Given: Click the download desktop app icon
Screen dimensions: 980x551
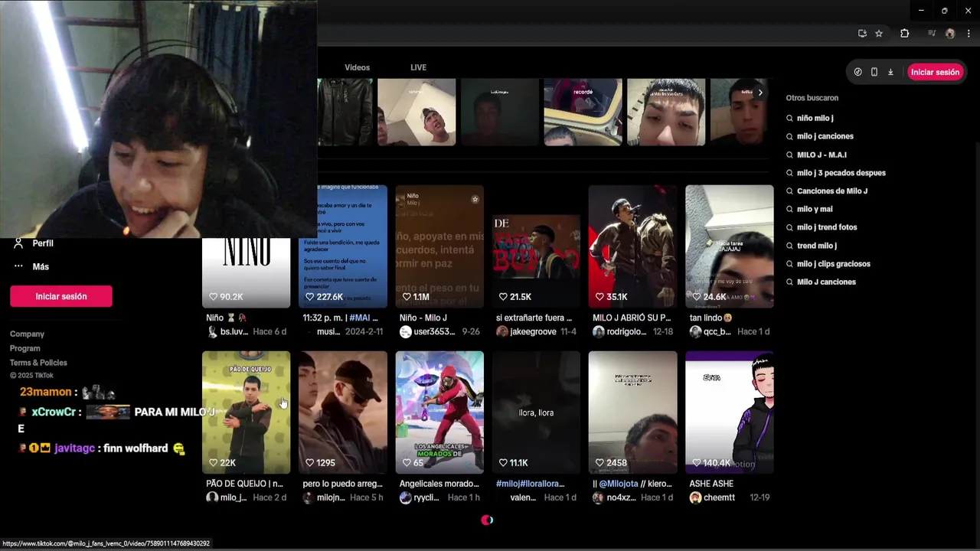Looking at the screenshot, I should 890,72.
